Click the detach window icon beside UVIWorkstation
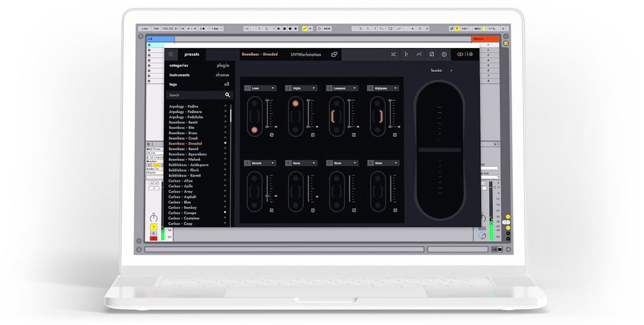This screenshot has height=325, width=644. tap(334, 55)
